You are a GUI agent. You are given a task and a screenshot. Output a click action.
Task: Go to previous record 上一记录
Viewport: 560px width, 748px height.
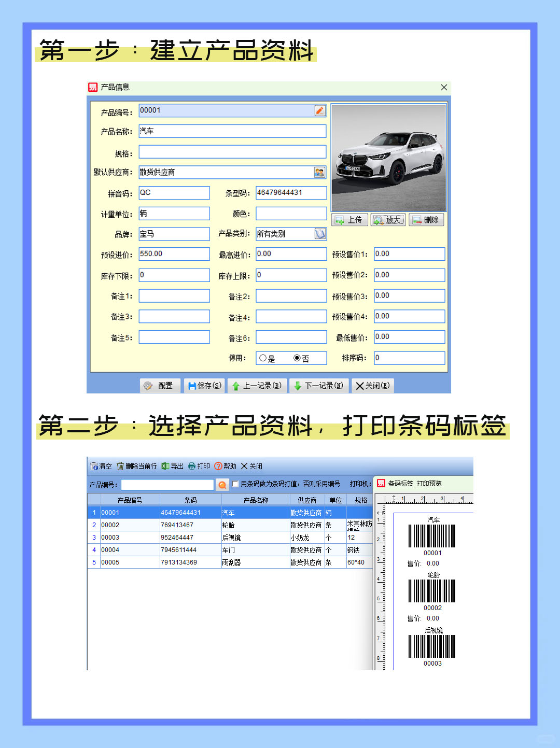(257, 386)
